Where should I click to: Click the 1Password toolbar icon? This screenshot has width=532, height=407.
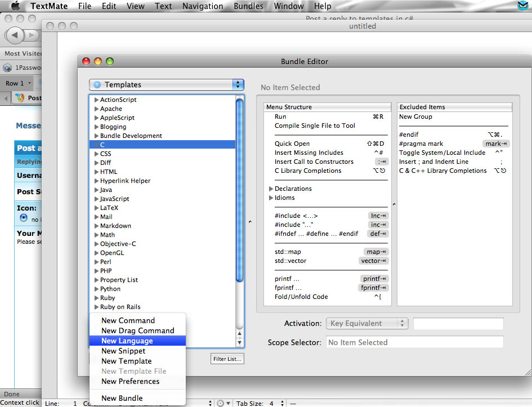pos(7,68)
